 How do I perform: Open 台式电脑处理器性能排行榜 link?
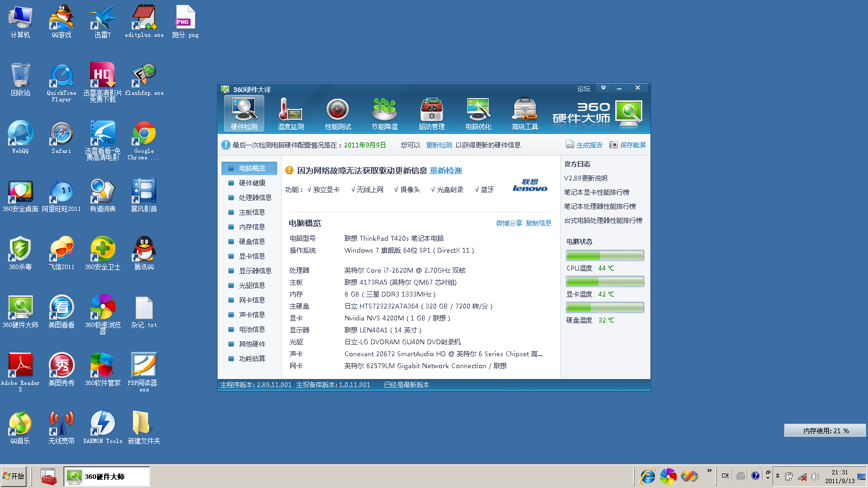click(x=603, y=221)
